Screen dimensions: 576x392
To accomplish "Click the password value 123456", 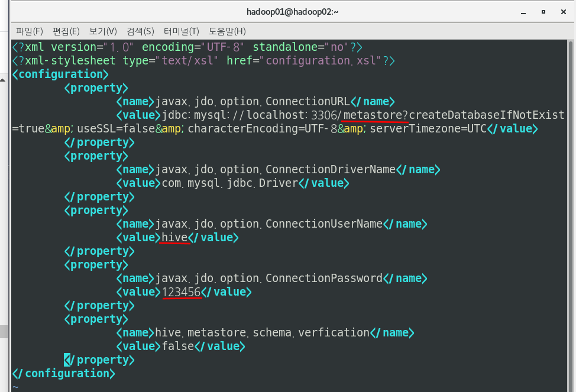I will (182, 292).
